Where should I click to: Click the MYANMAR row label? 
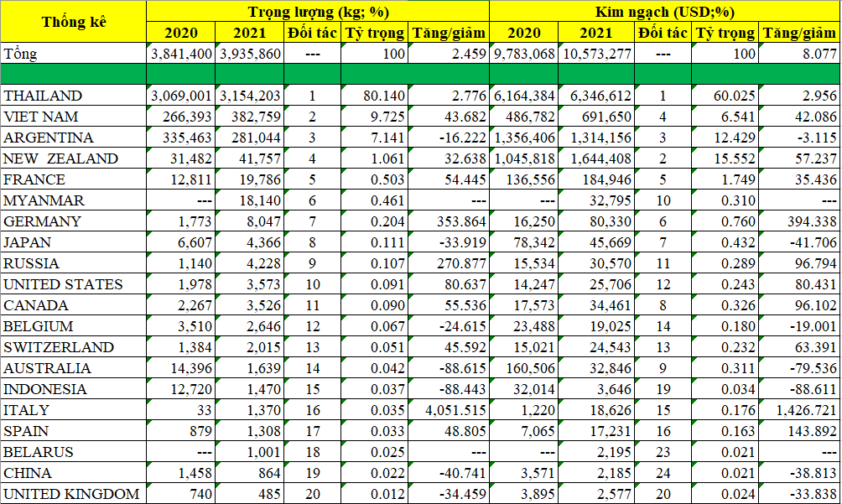coord(74,200)
